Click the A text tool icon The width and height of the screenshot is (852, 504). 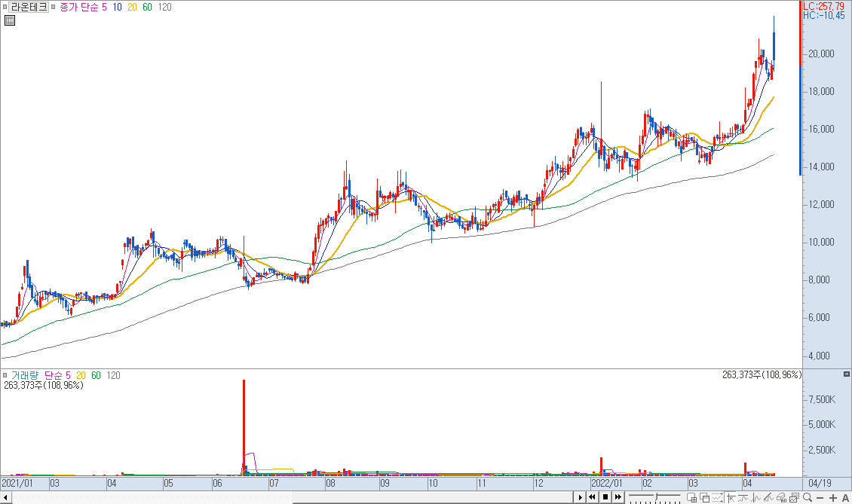(x=845, y=498)
